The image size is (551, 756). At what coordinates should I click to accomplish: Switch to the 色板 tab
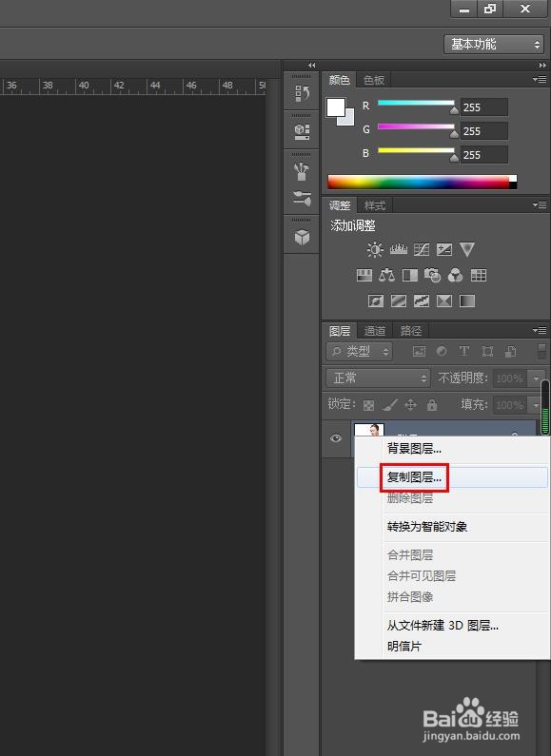point(374,80)
